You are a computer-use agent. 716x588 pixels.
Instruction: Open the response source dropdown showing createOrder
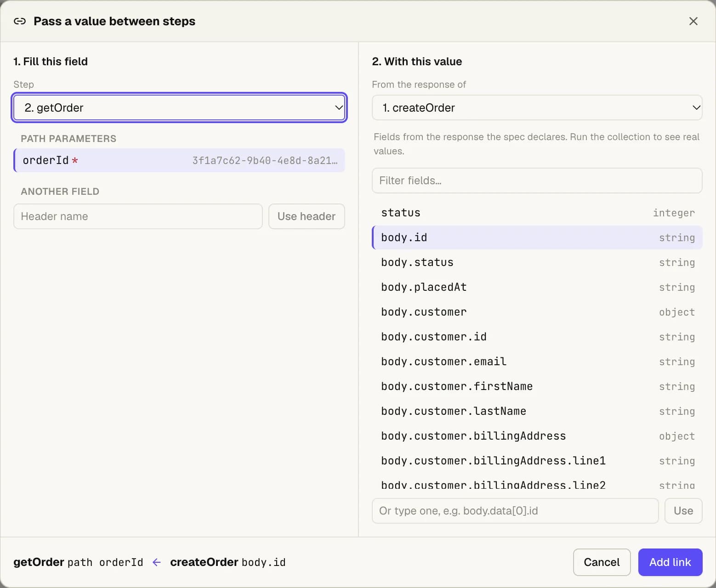(537, 107)
